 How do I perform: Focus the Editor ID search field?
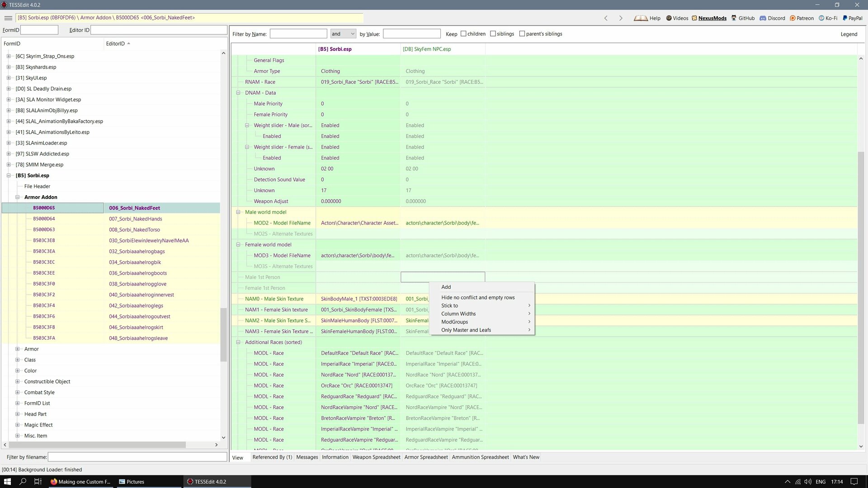point(159,30)
